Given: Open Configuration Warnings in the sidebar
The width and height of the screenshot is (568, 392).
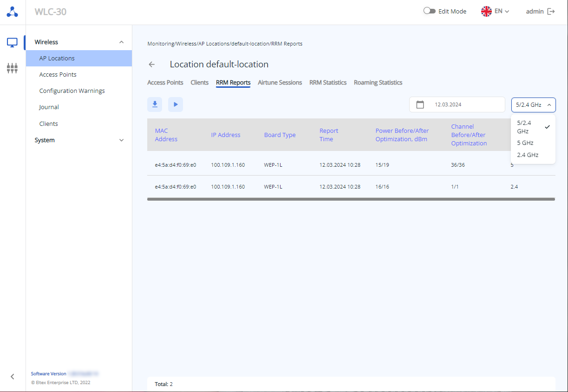Looking at the screenshot, I should (72, 91).
